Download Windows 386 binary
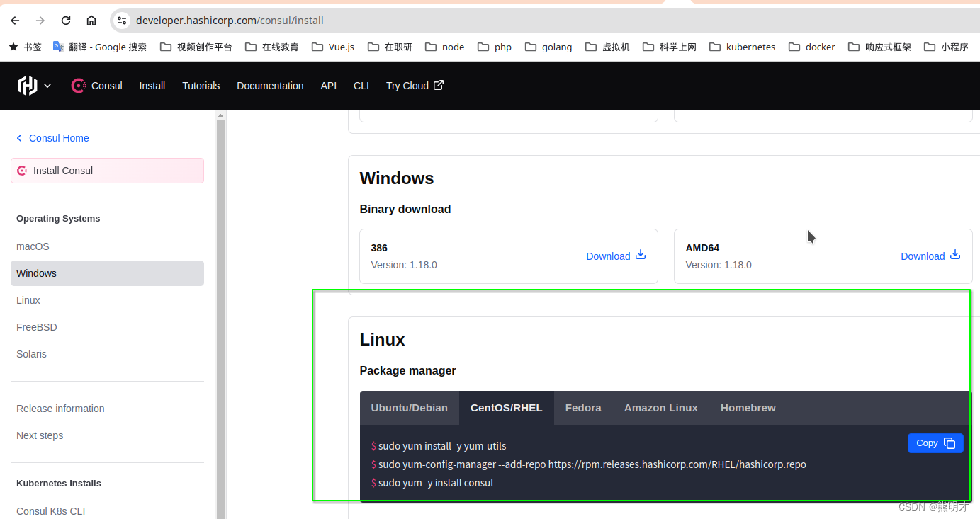Image resolution: width=980 pixels, height=519 pixels. click(x=616, y=256)
